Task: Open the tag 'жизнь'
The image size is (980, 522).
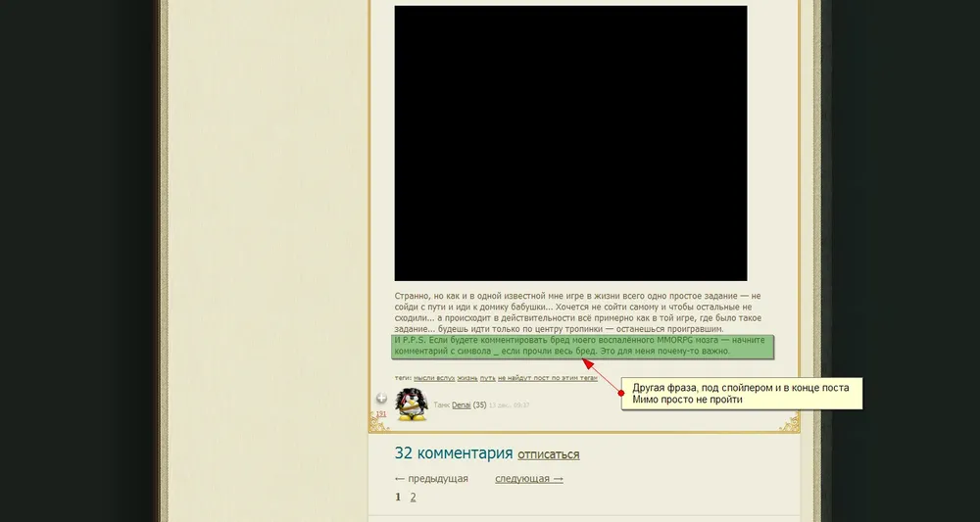Action: [466, 378]
